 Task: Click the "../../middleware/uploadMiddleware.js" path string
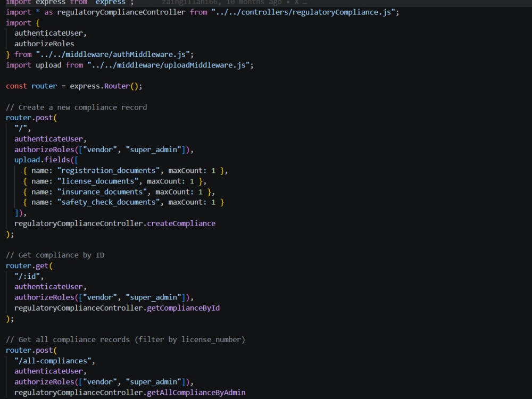click(168, 65)
